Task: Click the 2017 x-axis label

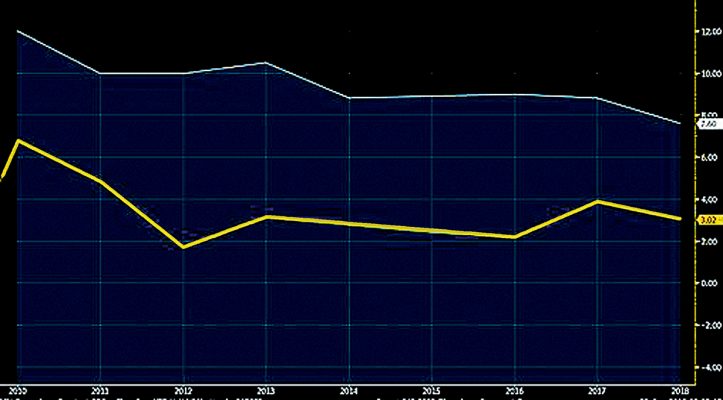Action: (x=598, y=389)
